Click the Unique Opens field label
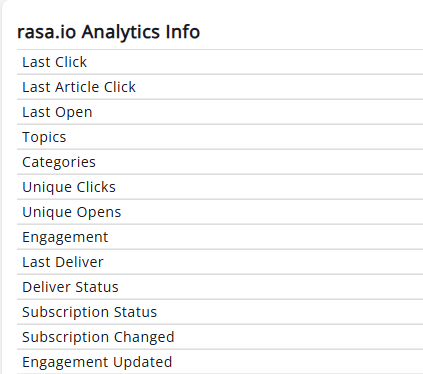423x374 pixels. pos(71,212)
